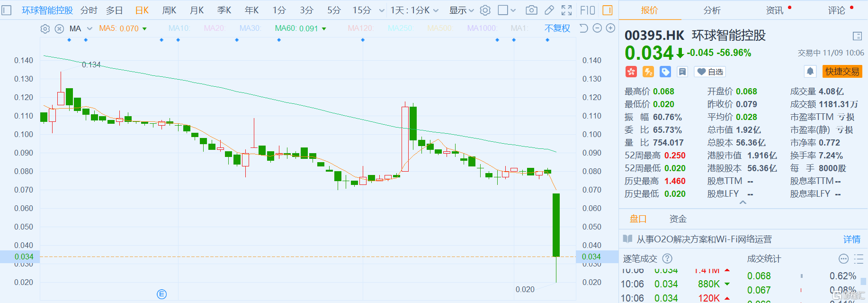Open the 分析 analysis tab

[712, 10]
